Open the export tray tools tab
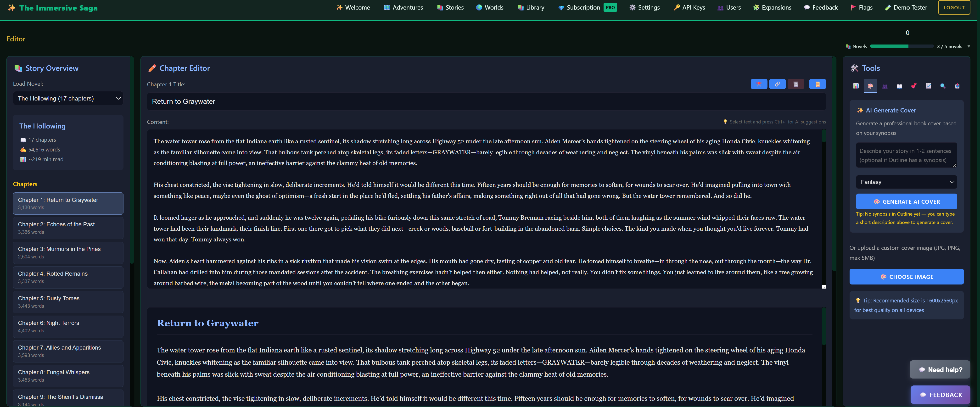The height and width of the screenshot is (407, 980). click(957, 86)
